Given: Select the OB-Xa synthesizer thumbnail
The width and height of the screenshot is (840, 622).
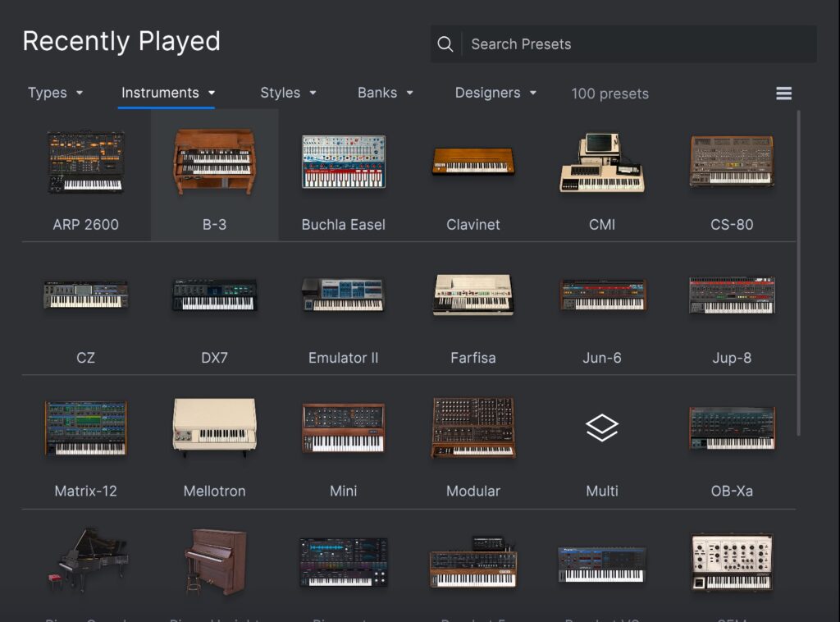Looking at the screenshot, I should tap(731, 428).
